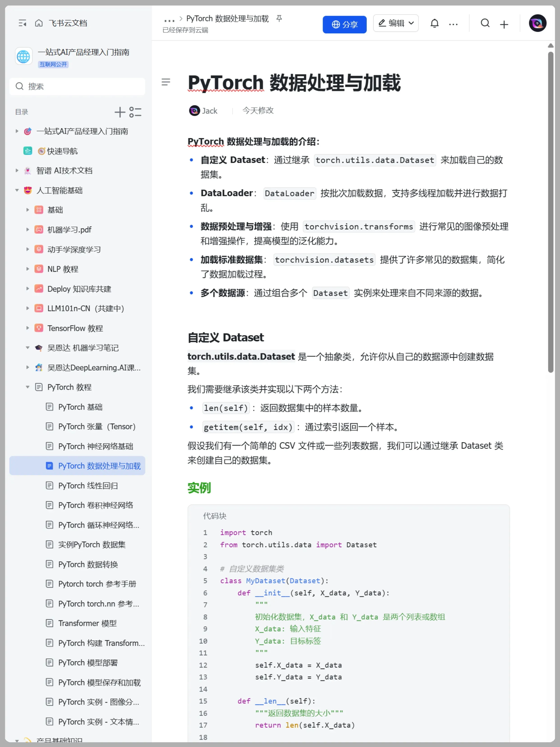Screen dimensions: 560x747
Task: Open global search via magnifier icon
Action: [x=485, y=23]
